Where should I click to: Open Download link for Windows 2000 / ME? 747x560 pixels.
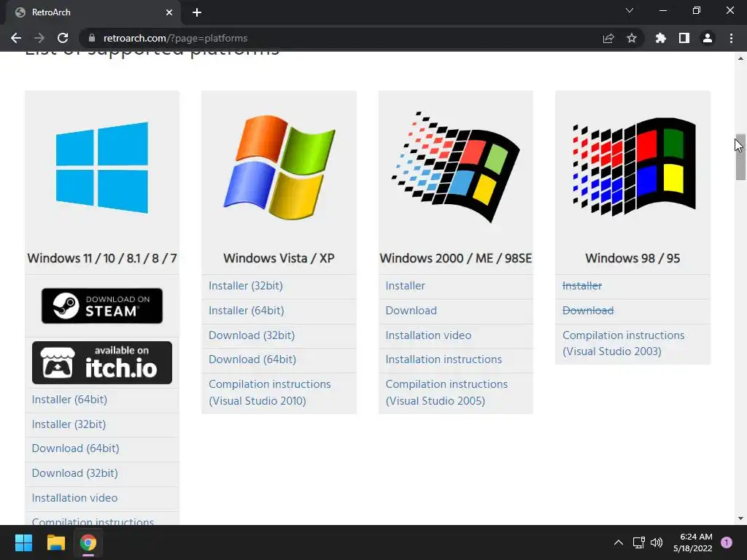pos(411,311)
